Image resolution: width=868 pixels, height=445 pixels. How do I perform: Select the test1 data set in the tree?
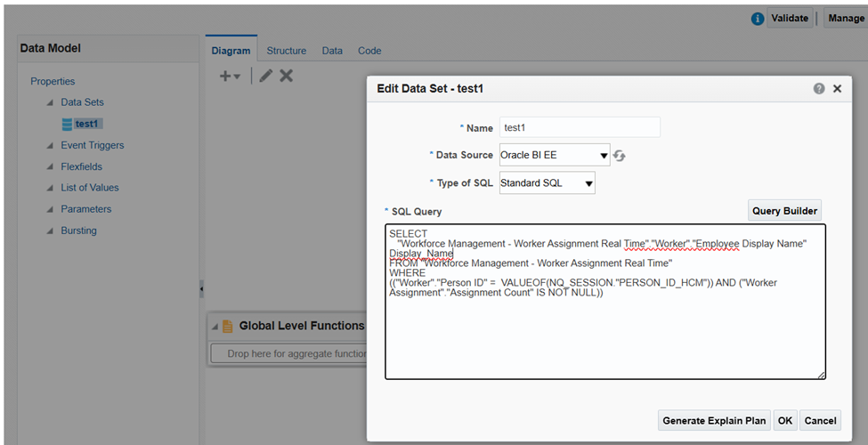[x=86, y=124]
